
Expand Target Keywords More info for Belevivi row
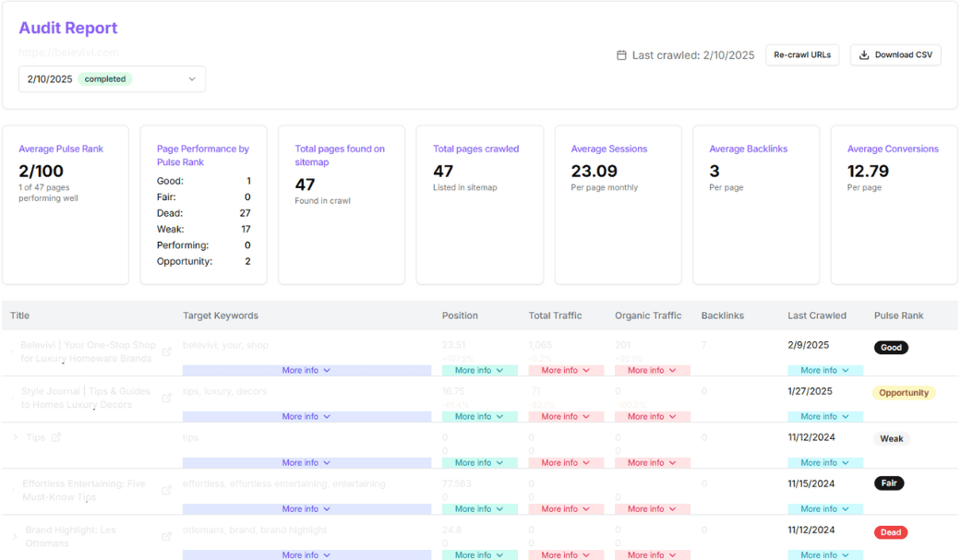306,371
